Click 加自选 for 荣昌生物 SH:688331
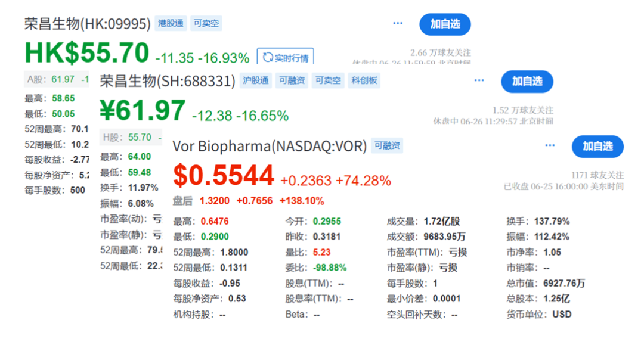Image resolution: width=644 pixels, height=342 pixels. click(x=527, y=81)
